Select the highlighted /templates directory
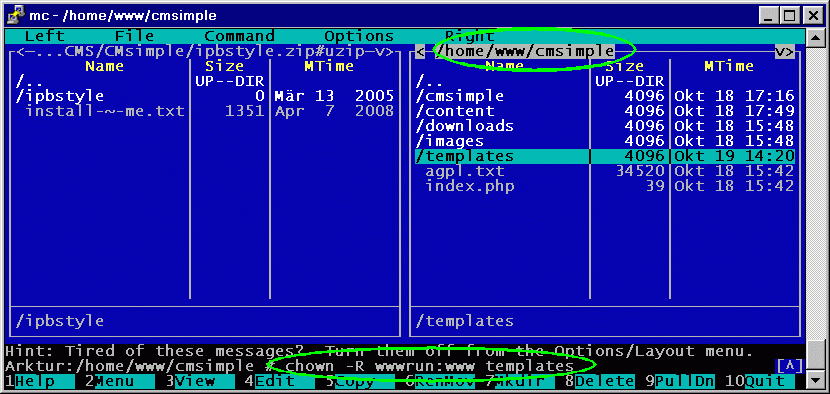830x394 pixels. click(605, 156)
